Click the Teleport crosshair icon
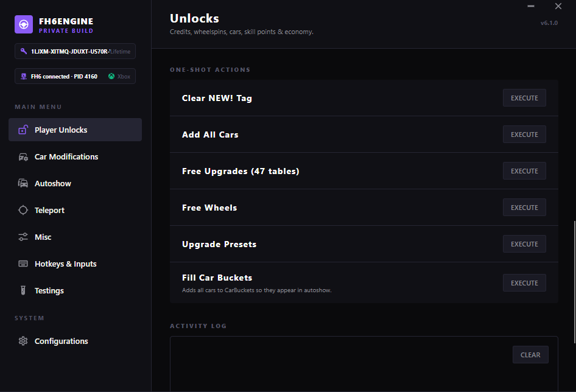The width and height of the screenshot is (576, 392). click(23, 210)
